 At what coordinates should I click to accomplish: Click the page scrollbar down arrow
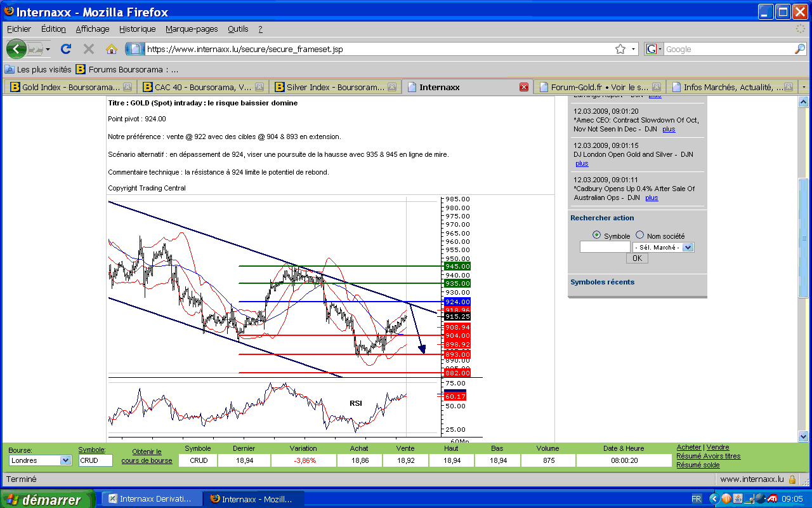[x=803, y=436]
